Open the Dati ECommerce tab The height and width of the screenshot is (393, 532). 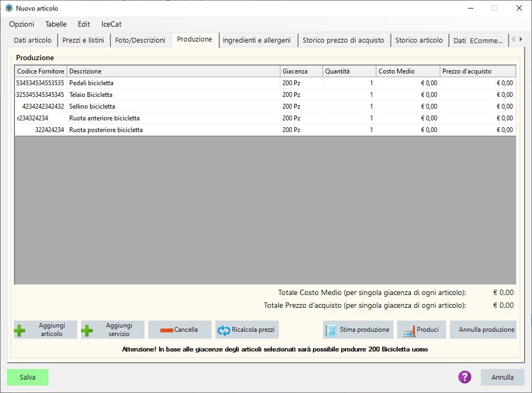coord(478,40)
